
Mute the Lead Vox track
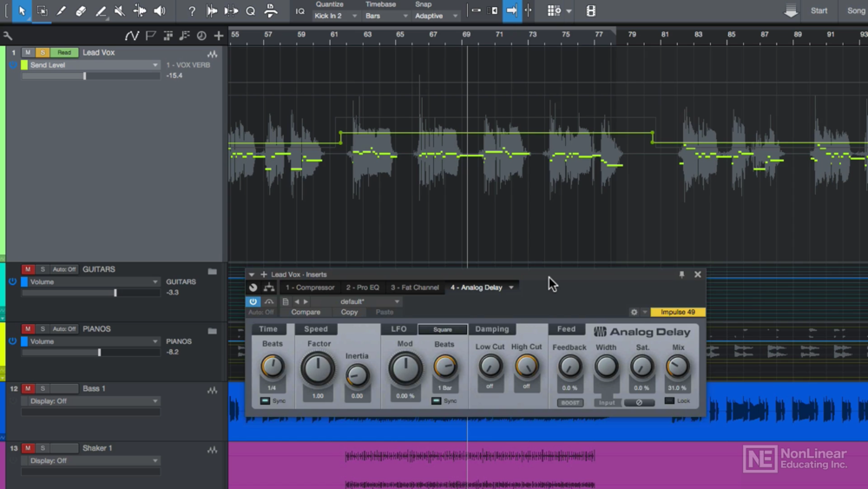pos(27,52)
